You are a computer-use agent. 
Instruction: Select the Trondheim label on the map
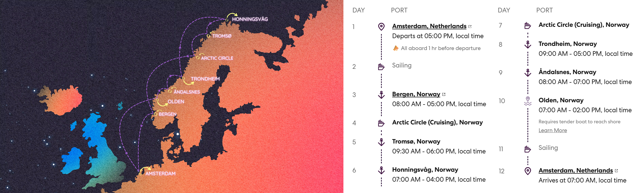tap(205, 79)
